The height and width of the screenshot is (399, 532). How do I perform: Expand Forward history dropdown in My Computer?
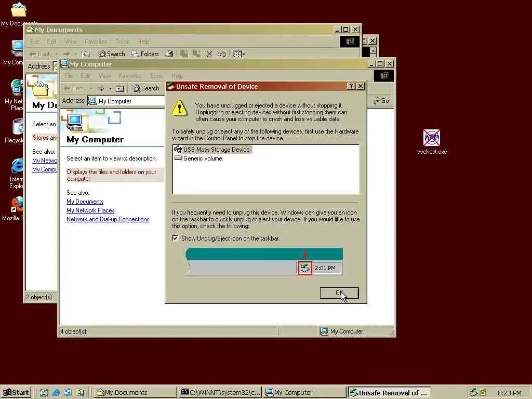(x=110, y=88)
